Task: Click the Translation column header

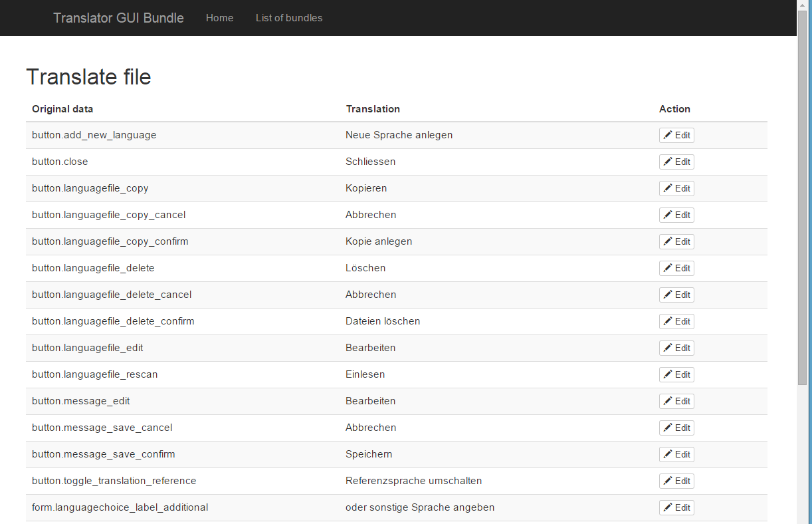Action: coord(373,109)
